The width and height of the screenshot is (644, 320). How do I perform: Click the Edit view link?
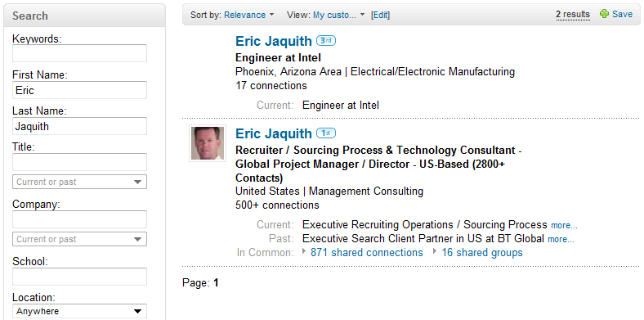pos(380,16)
